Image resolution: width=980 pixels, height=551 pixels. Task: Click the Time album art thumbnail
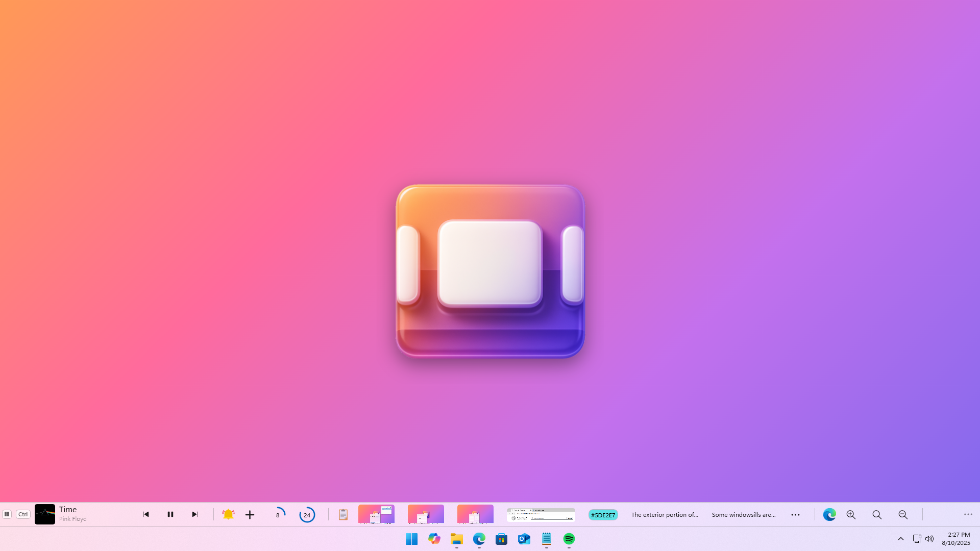(45, 514)
